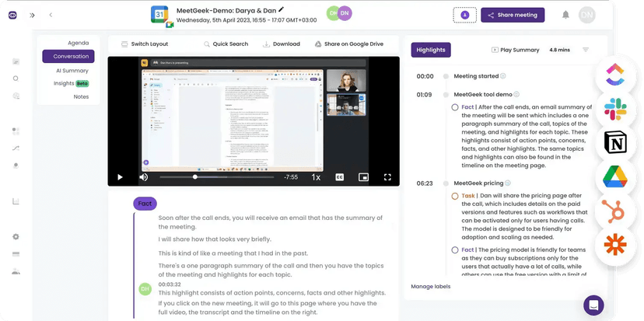This screenshot has height=321, width=644.
Task: Click transcript line 'I will share how that looks very briefly.'
Action: (215, 239)
